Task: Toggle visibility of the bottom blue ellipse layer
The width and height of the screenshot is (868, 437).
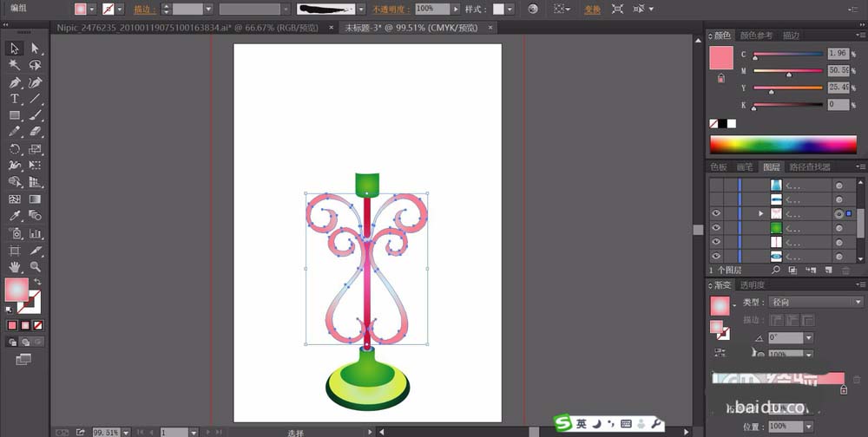Action: pyautogui.click(x=716, y=256)
